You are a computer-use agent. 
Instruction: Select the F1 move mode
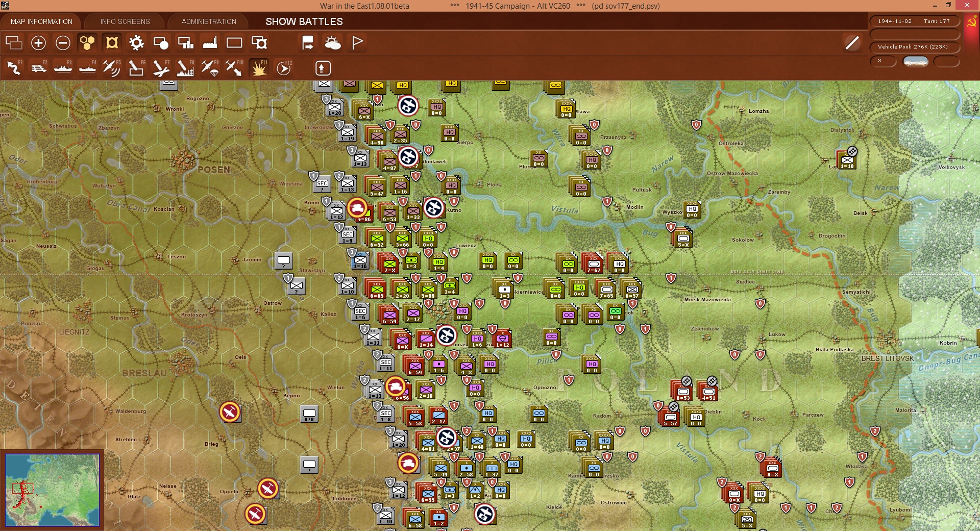[14, 68]
